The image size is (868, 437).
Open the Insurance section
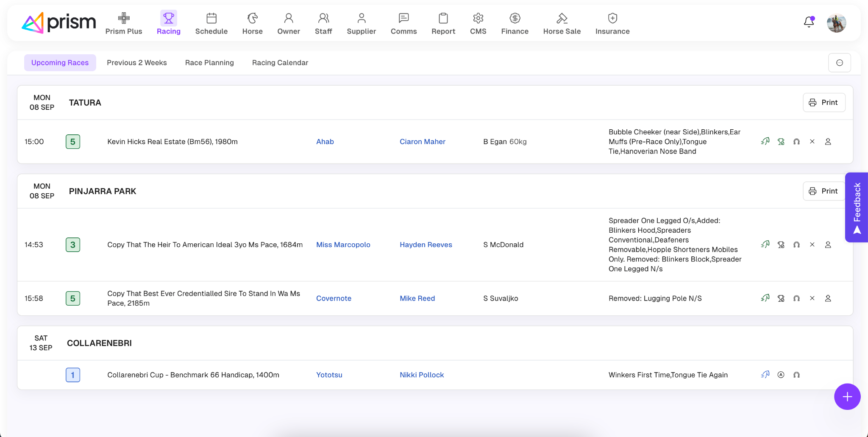pyautogui.click(x=612, y=23)
